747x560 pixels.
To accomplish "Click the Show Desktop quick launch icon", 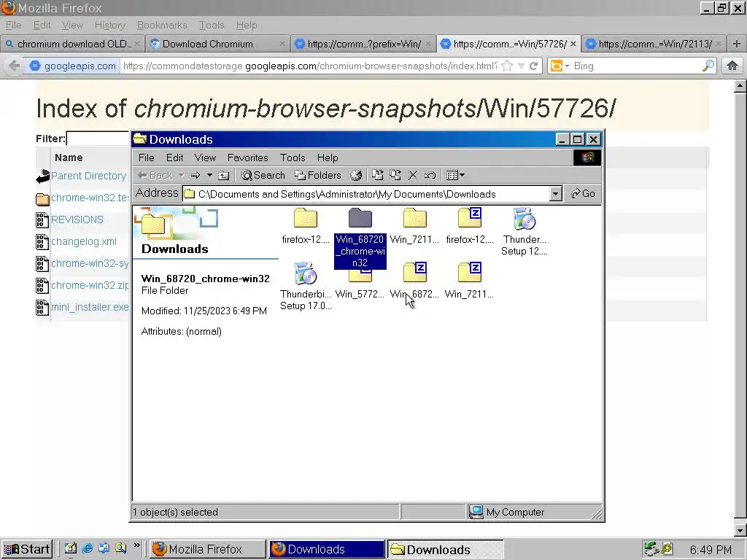I will pyautogui.click(x=71, y=548).
